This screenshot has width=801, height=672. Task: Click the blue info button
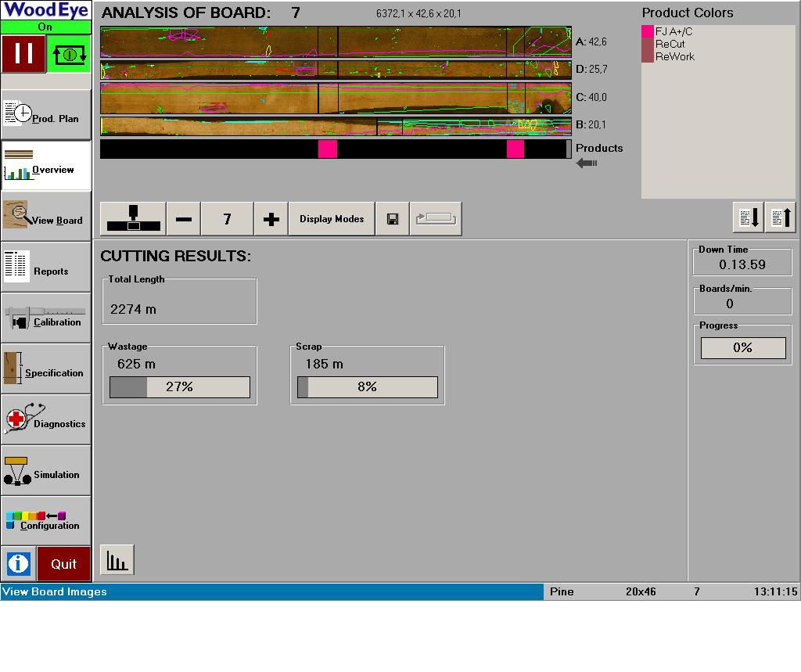(x=19, y=563)
